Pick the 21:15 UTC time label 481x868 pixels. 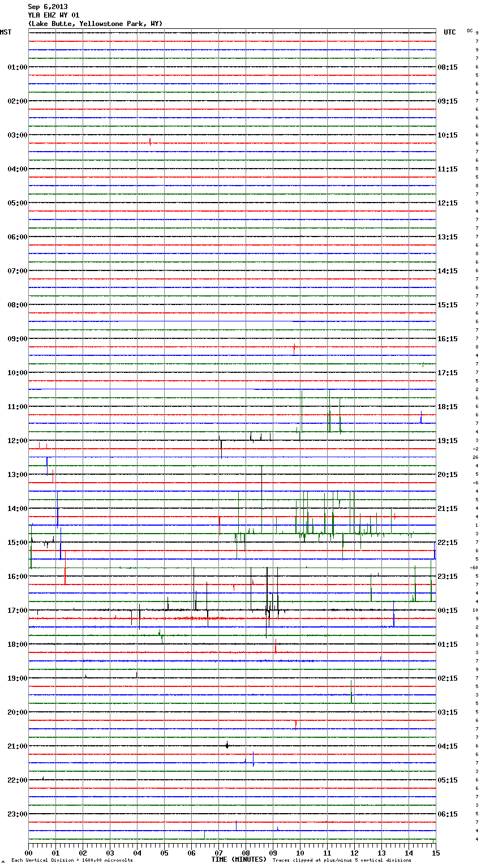tap(448, 509)
